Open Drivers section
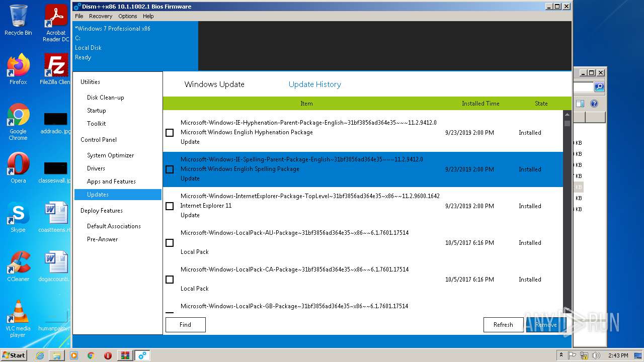 (x=96, y=168)
